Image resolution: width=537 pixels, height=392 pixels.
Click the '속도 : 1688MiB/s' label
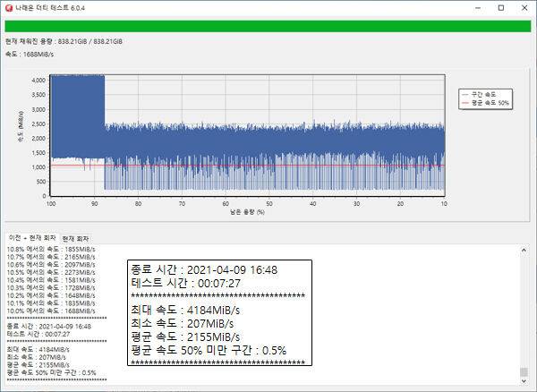click(31, 54)
